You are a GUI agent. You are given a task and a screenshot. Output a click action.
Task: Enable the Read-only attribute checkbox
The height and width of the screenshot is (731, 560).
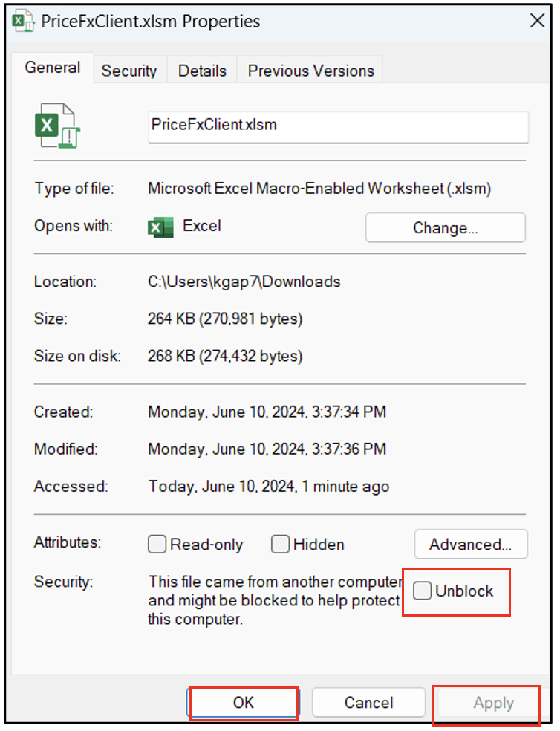click(157, 545)
